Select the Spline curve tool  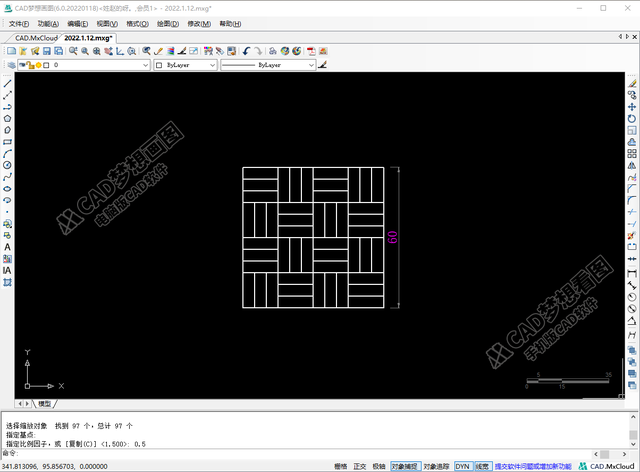click(7, 177)
